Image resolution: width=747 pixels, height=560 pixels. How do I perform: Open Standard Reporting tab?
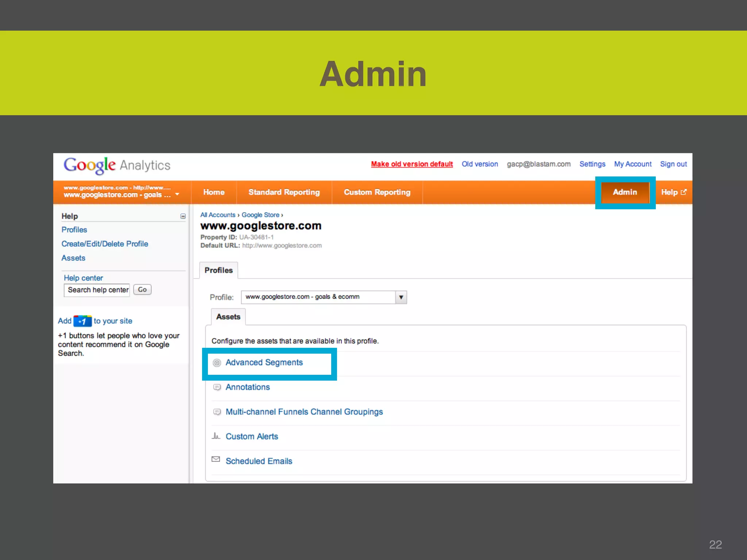tap(284, 192)
